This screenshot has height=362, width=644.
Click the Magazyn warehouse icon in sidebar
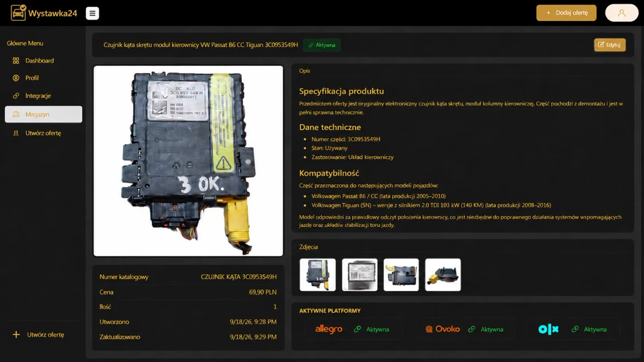(16, 114)
